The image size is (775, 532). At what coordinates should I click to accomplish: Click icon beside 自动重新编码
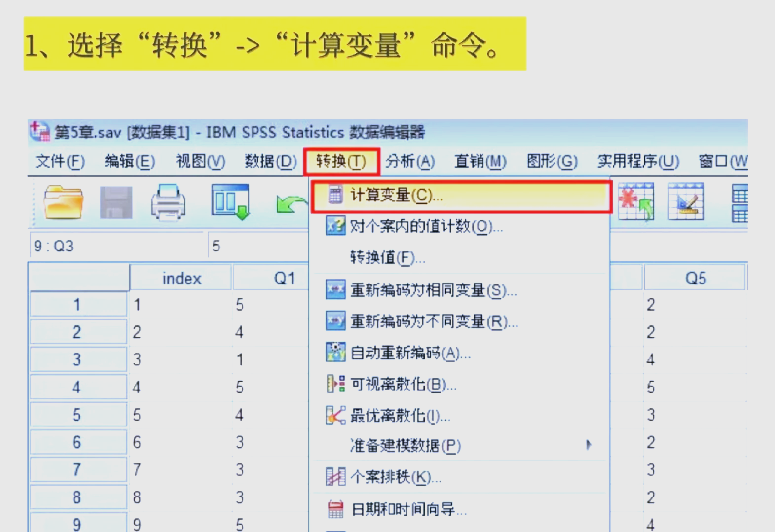pyautogui.click(x=335, y=353)
